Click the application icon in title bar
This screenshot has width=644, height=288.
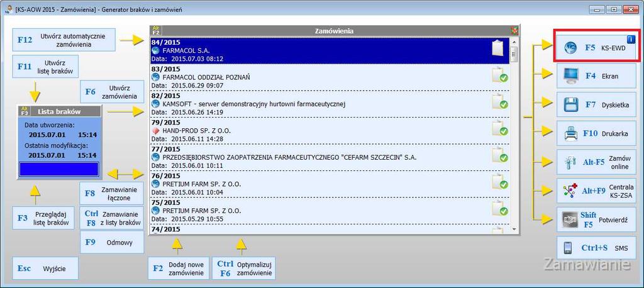point(8,9)
